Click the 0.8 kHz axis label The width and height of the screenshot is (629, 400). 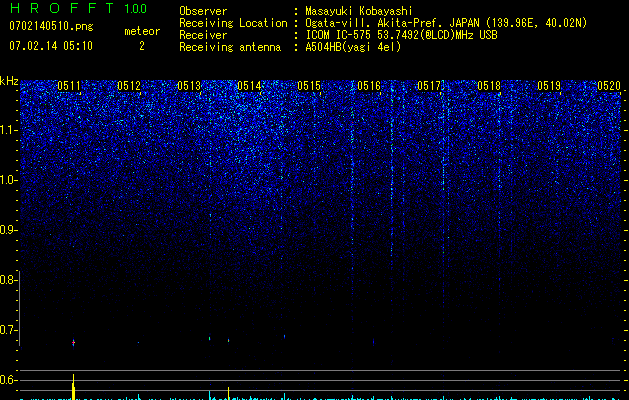pos(8,280)
